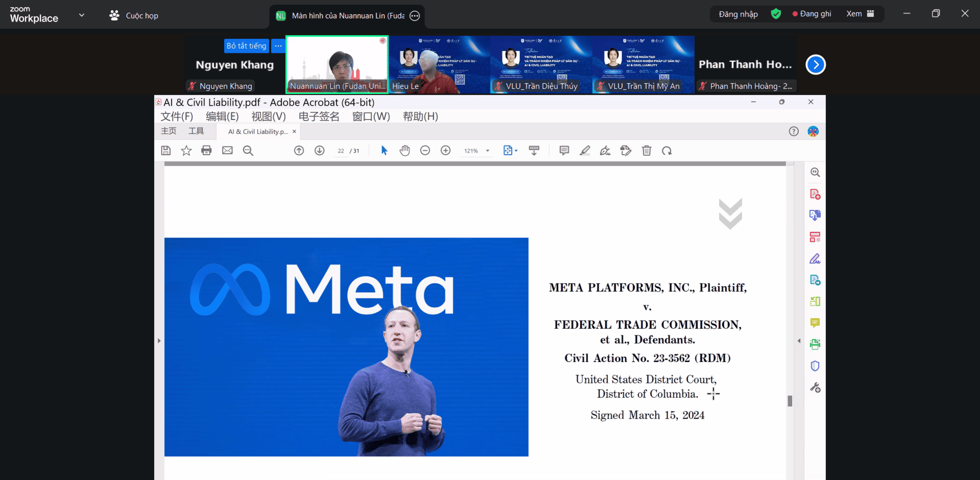Open Fill & Sign tool in right sidebar
The height and width of the screenshot is (480, 980).
point(815,259)
